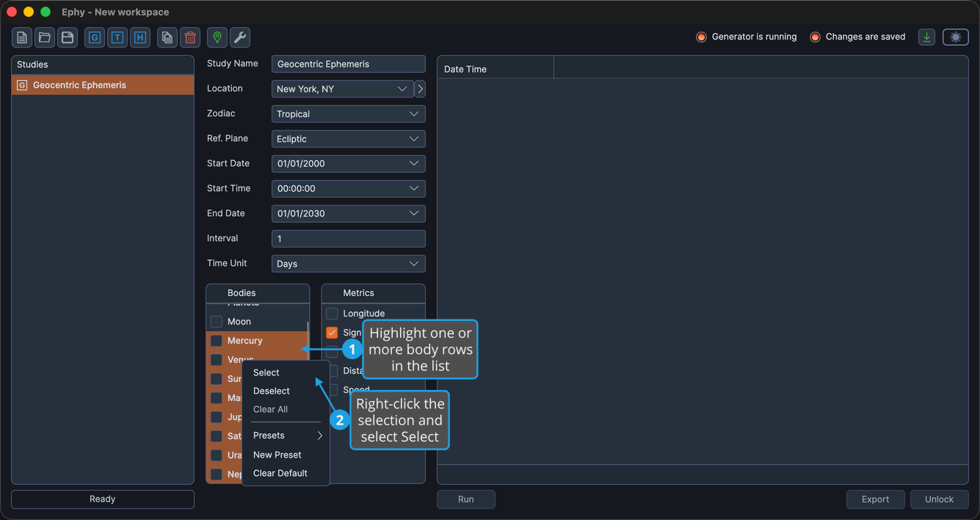The image size is (980, 520).
Task: Click the Studies panel header
Action: pyautogui.click(x=103, y=65)
